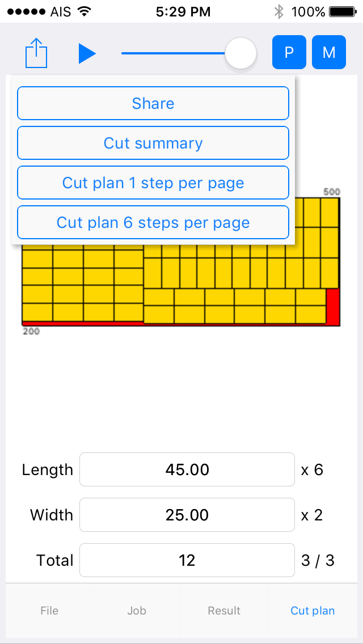The height and width of the screenshot is (644, 363).
Task: Tap the red waste piece at right edge
Action: pyautogui.click(x=333, y=306)
